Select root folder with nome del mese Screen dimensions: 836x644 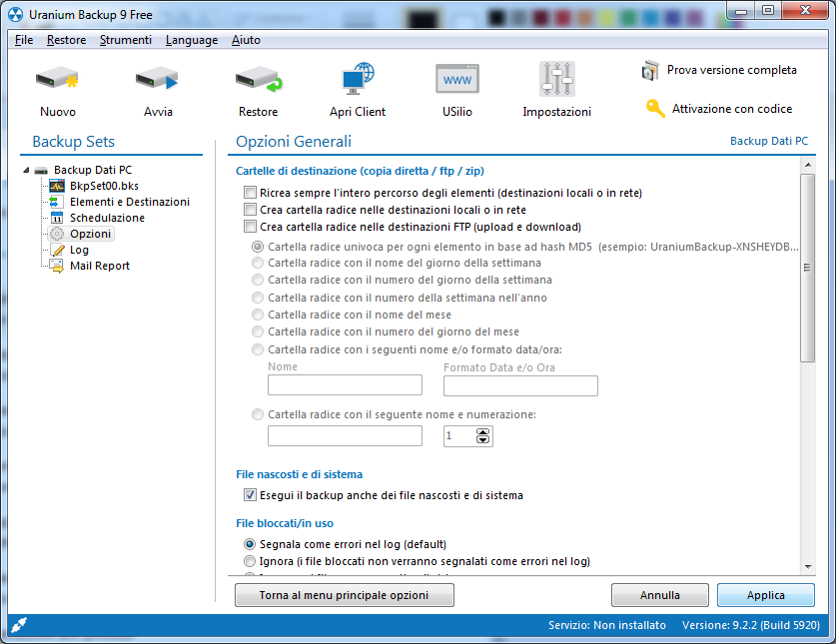[x=258, y=315]
